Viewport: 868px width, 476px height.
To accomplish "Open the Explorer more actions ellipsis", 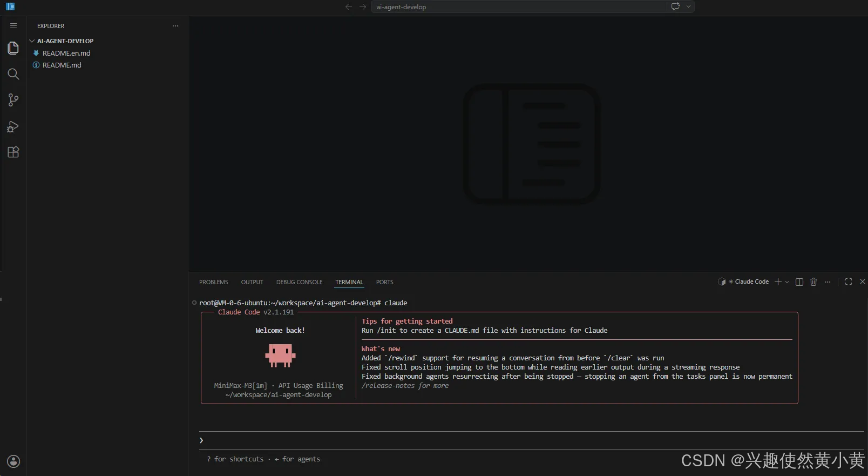I will click(175, 26).
